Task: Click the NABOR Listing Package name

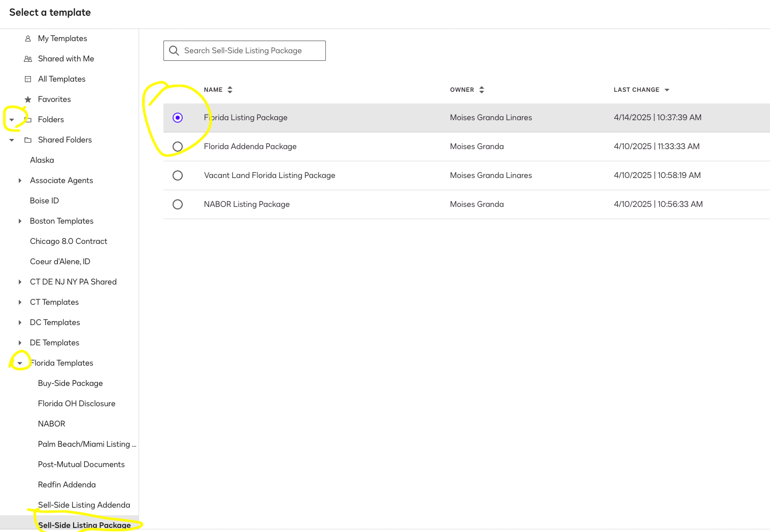Action: (x=247, y=204)
